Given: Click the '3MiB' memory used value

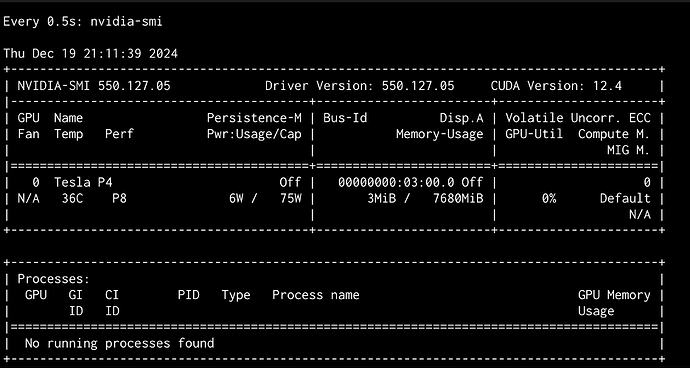Looking at the screenshot, I should pyautogui.click(x=382, y=199).
